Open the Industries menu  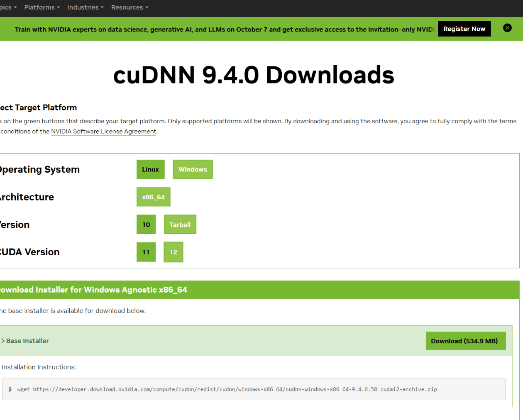click(x=86, y=7)
